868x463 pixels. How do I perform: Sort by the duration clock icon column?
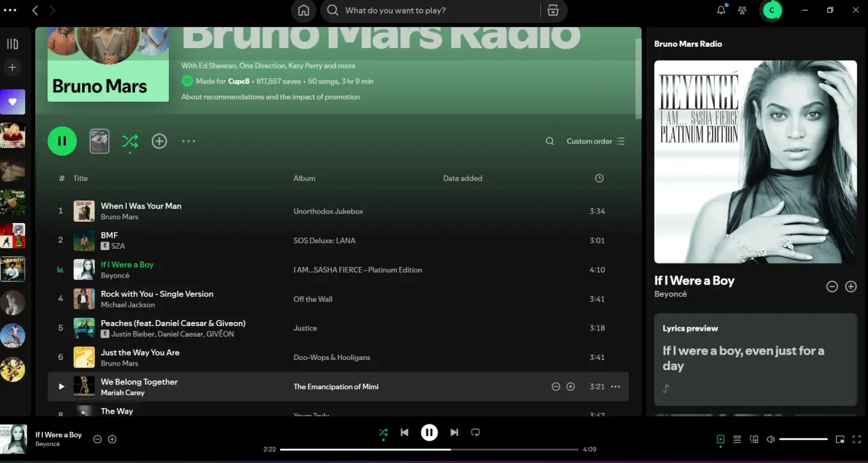[x=599, y=178]
